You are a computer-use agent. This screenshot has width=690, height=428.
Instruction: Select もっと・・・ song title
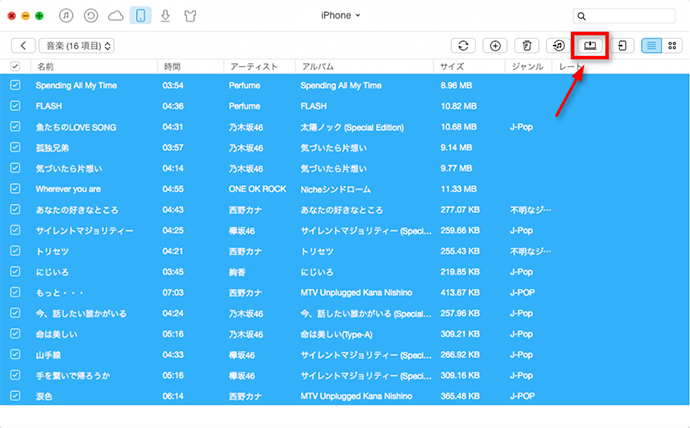(x=59, y=293)
